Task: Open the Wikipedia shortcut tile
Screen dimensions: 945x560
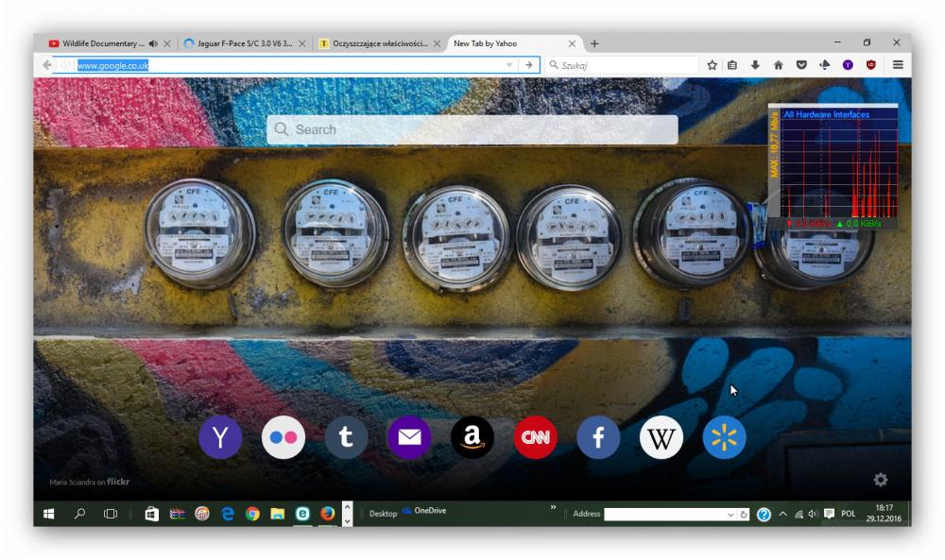Action: pyautogui.click(x=661, y=437)
